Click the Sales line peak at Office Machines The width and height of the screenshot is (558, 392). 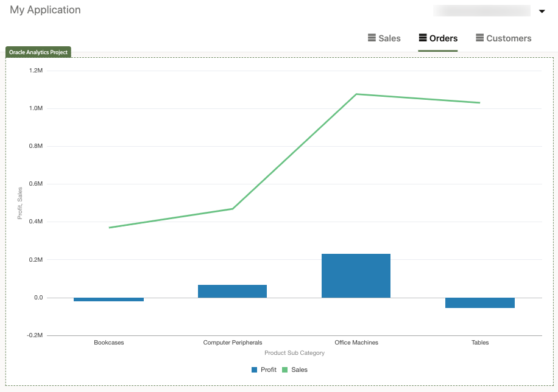point(356,94)
